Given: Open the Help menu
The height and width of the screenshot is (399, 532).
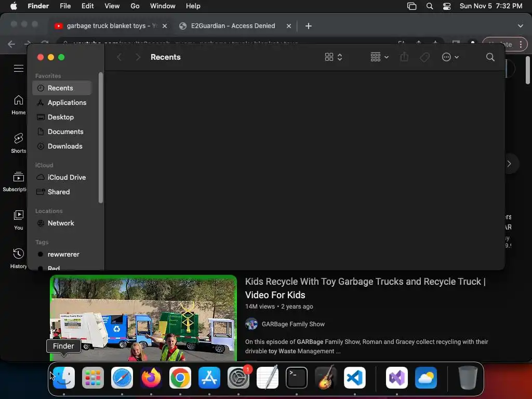Looking at the screenshot, I should (193, 6).
